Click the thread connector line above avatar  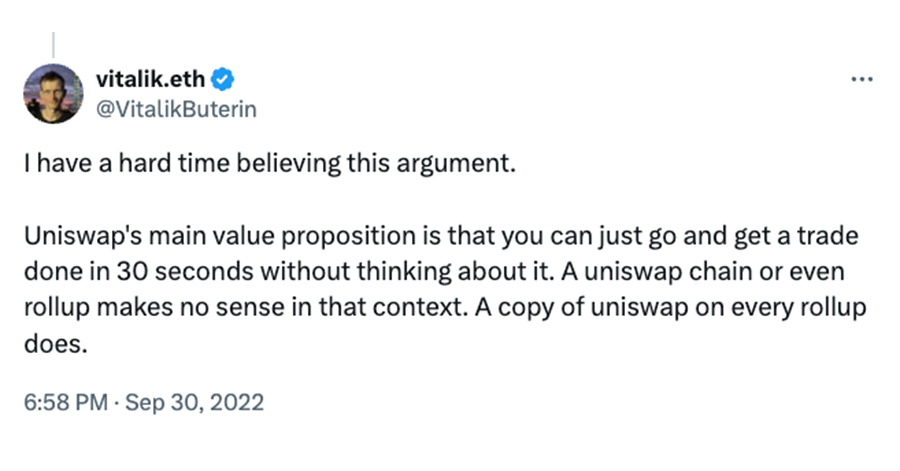click(x=53, y=45)
